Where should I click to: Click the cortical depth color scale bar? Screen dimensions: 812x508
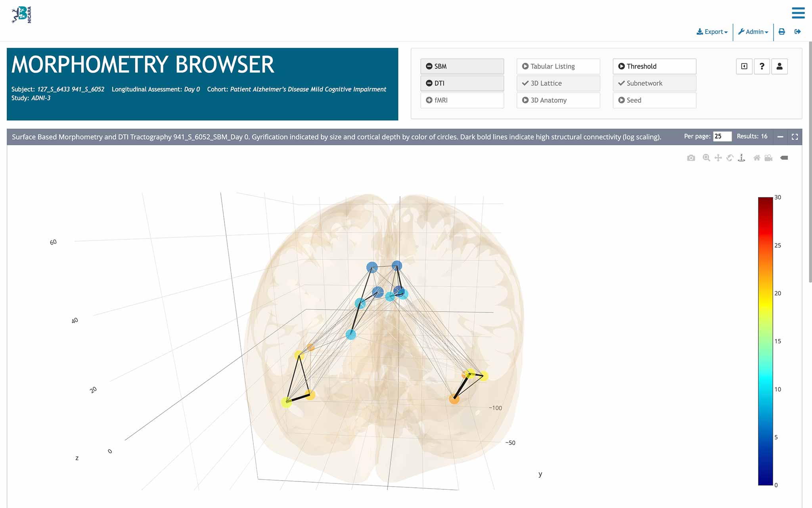[765, 341]
